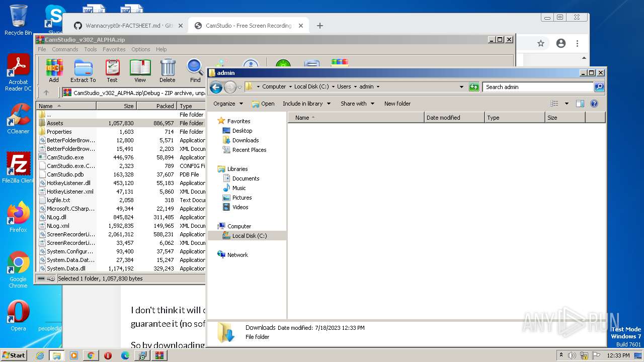
Task: Open FileZilla Client desktop icon
Action: click(x=18, y=168)
